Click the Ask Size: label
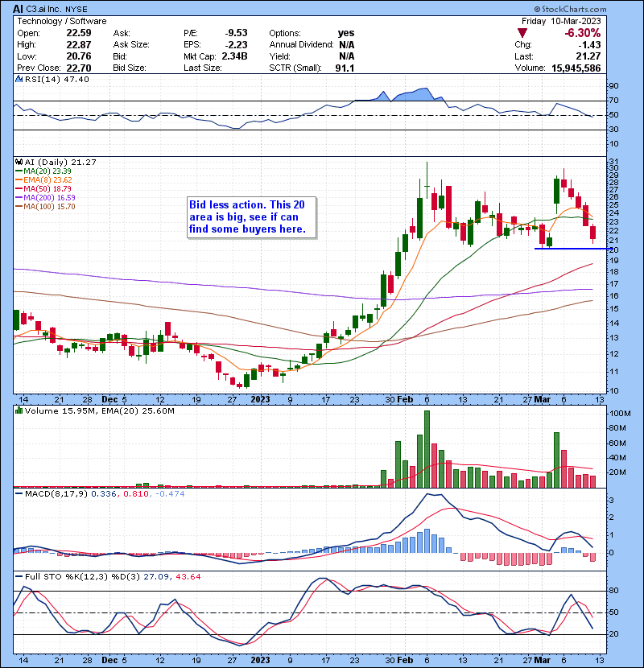 tap(131, 45)
